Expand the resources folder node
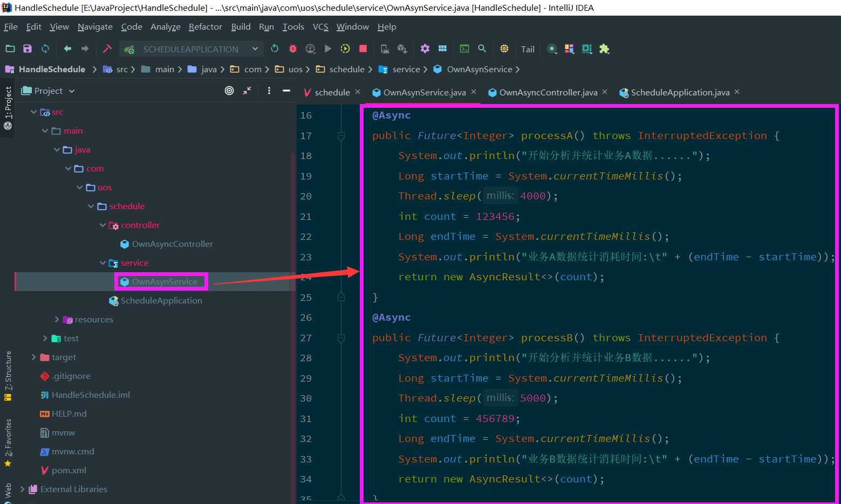Viewport: 841px width, 504px height. (x=57, y=320)
